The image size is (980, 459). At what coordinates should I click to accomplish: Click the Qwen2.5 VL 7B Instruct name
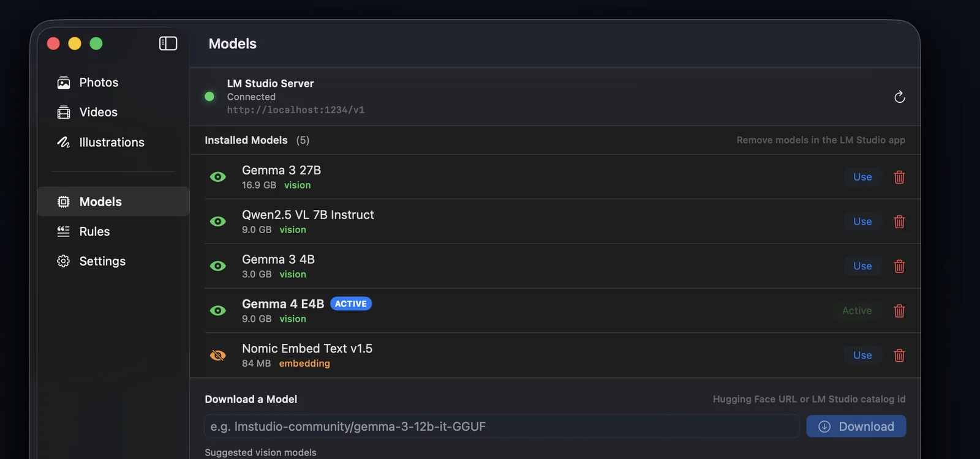[x=308, y=215]
